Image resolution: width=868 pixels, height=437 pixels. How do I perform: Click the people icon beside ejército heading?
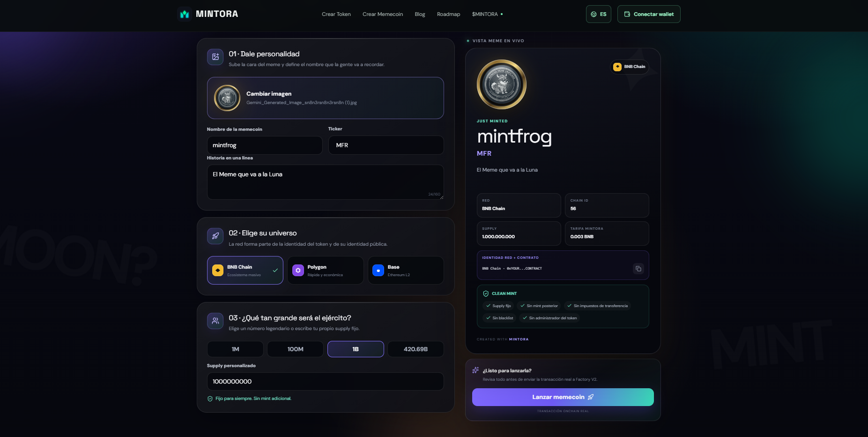(x=215, y=321)
